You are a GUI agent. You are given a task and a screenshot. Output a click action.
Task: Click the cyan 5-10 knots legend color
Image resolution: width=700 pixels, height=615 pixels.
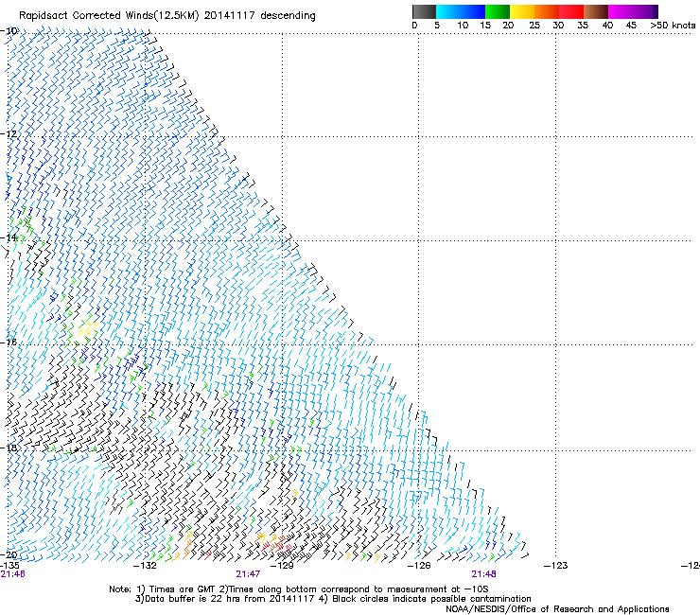[x=448, y=11]
